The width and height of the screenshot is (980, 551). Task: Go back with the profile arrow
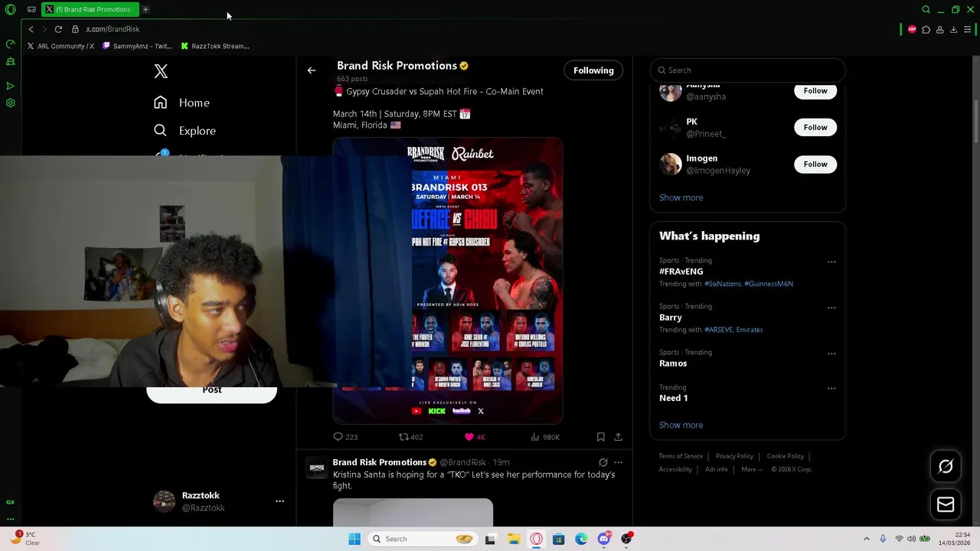point(312,70)
